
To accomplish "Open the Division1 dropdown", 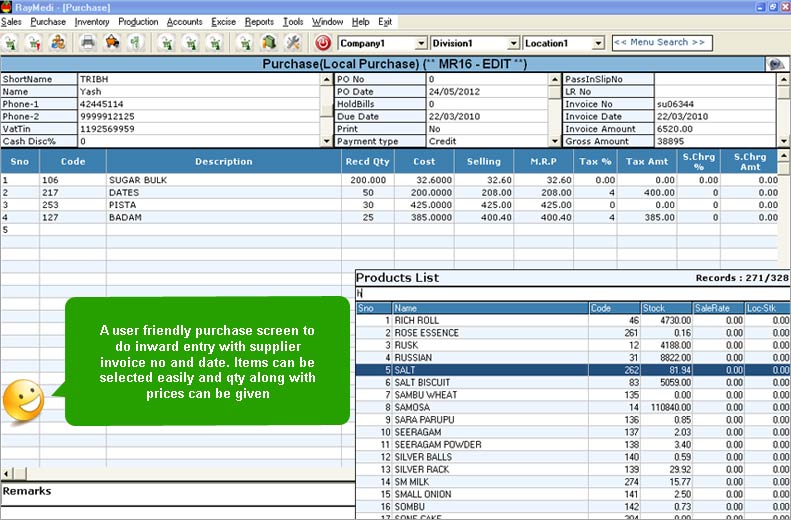I will tap(514, 43).
